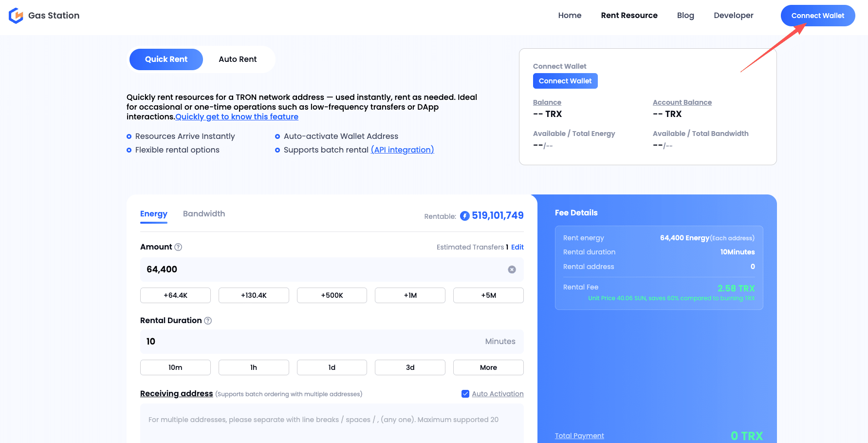
Task: Switch to the Quick Rent tab
Action: click(x=166, y=59)
